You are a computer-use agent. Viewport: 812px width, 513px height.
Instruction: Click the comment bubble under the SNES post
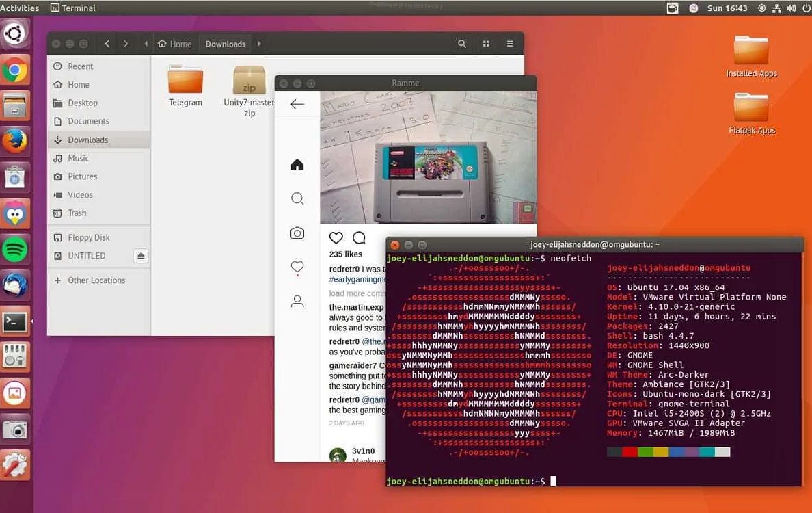[359, 237]
